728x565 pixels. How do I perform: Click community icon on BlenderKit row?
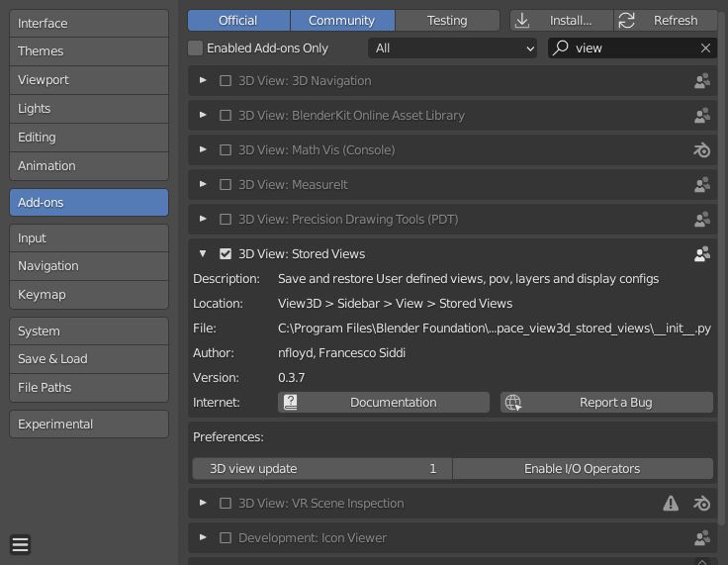(701, 115)
